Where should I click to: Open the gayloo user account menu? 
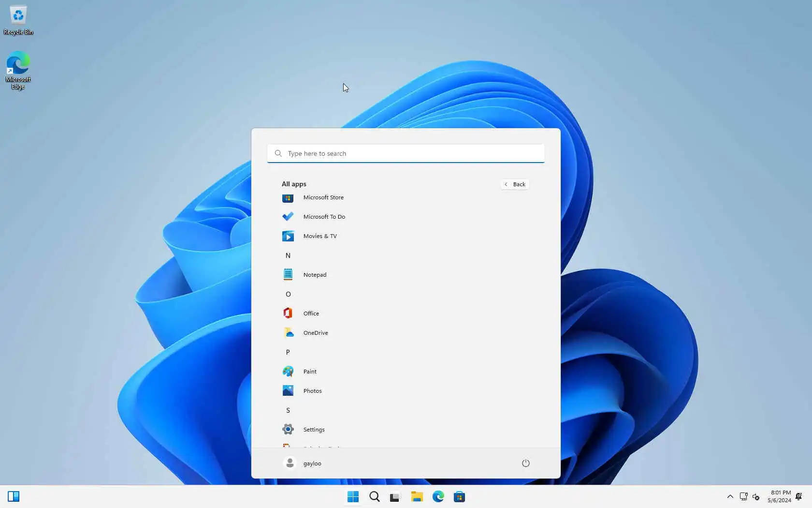click(303, 463)
